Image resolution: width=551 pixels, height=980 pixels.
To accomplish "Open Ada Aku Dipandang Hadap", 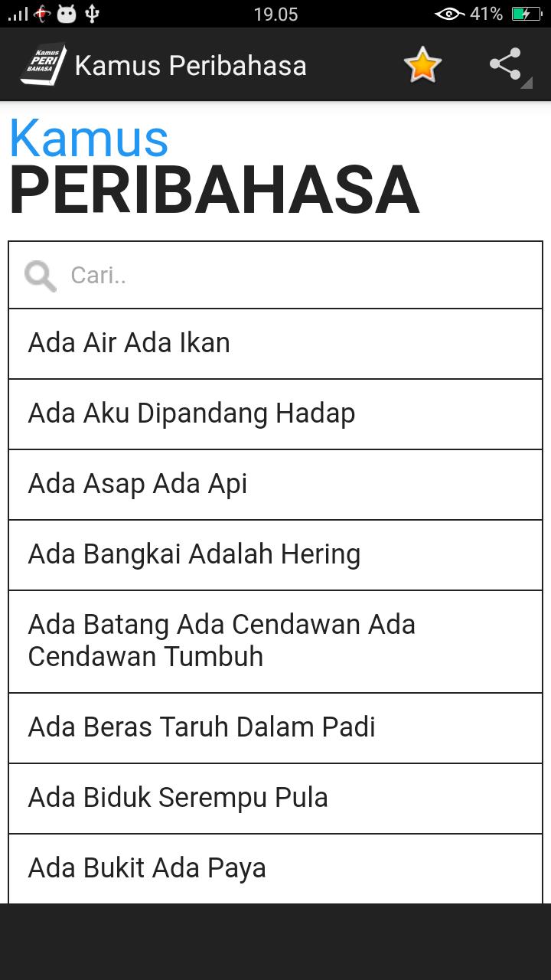I will point(275,414).
